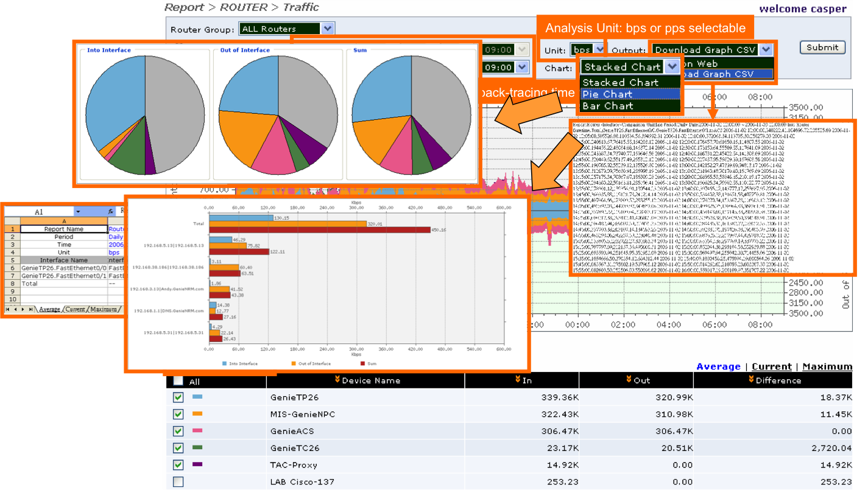The image size is (868, 490).
Task: Sort table by Device Name column icon
Action: [x=337, y=380]
